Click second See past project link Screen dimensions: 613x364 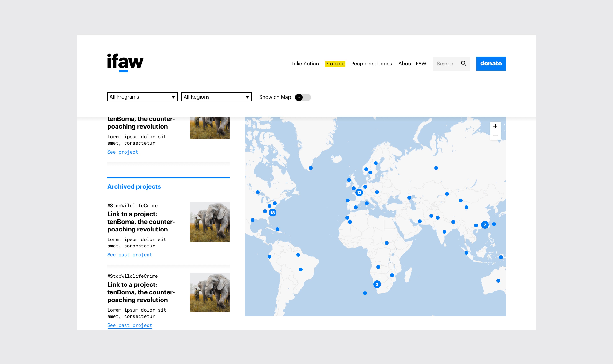click(x=130, y=326)
